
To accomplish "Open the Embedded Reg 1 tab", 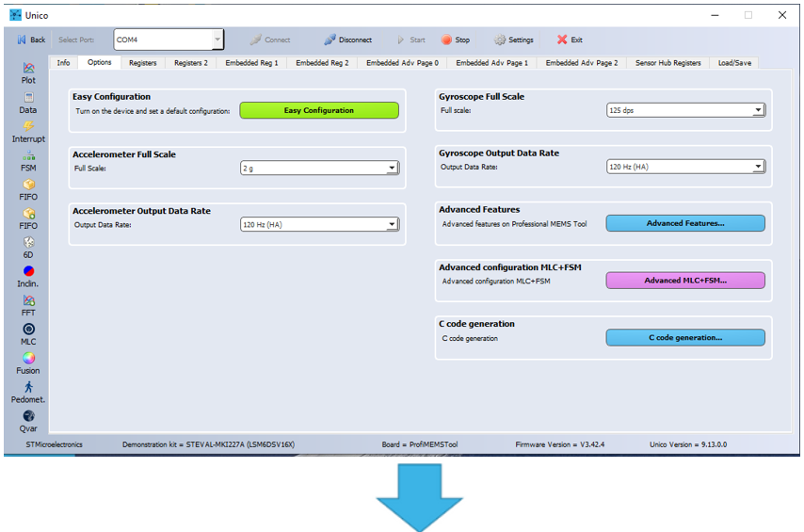I will click(x=251, y=62).
